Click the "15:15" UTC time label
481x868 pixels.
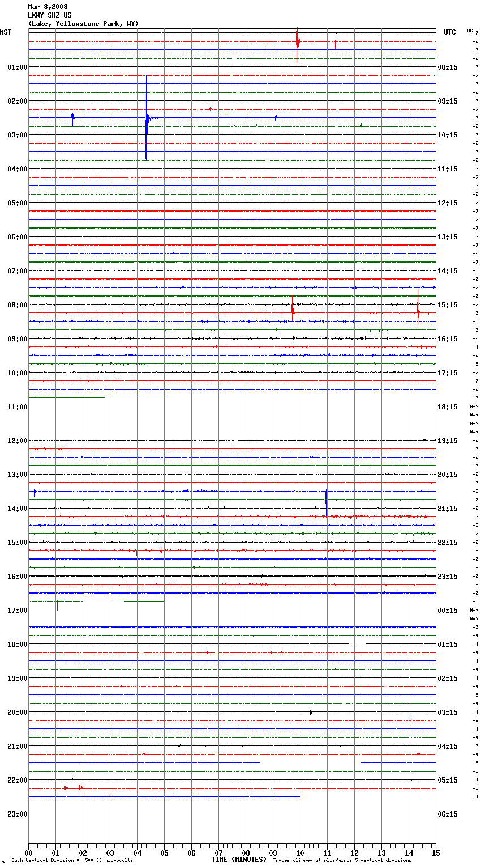[x=448, y=305]
